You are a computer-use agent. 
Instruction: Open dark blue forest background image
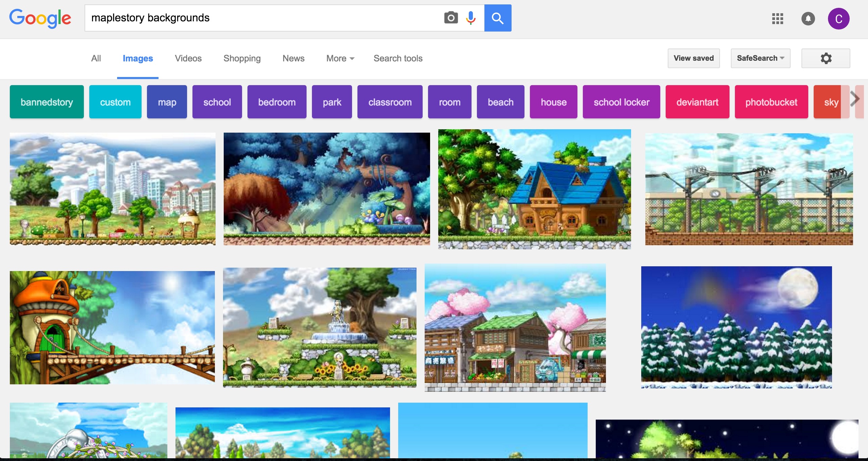(327, 189)
